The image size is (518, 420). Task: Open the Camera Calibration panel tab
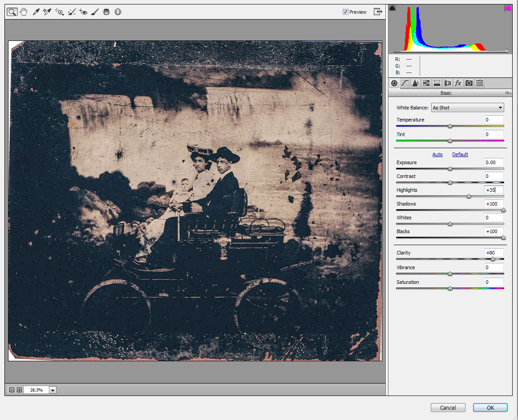pos(469,83)
